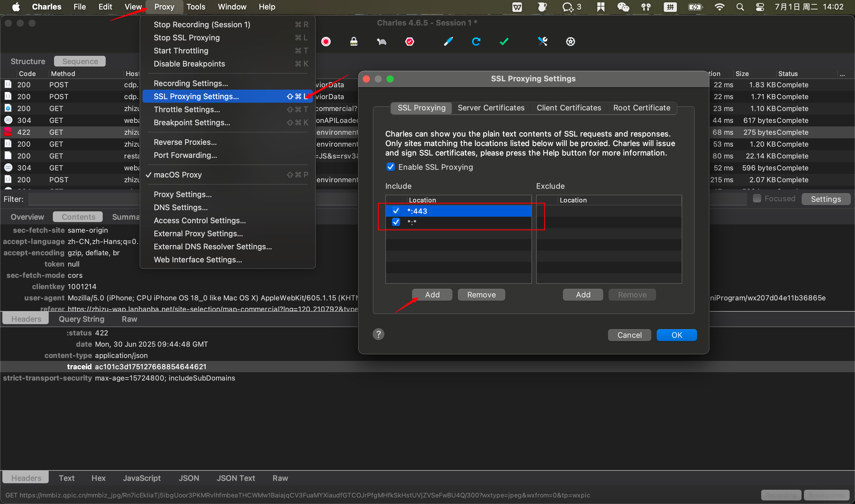
Task: Uncheck the *:443 location checkbox
Action: tap(396, 210)
